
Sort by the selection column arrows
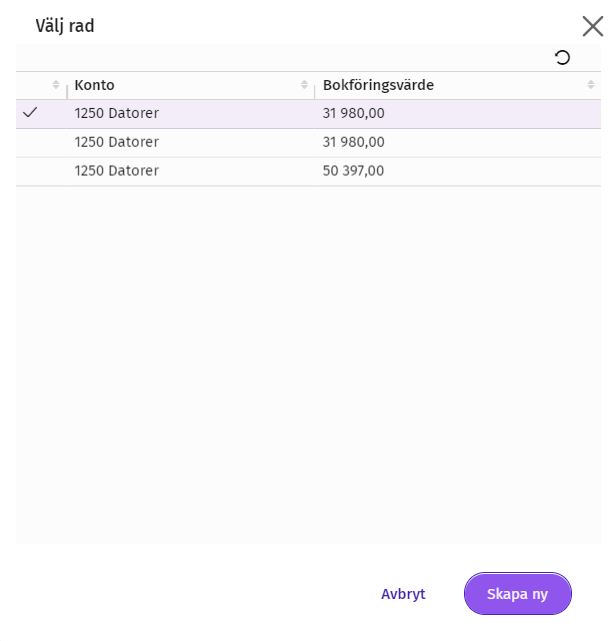coord(56,85)
